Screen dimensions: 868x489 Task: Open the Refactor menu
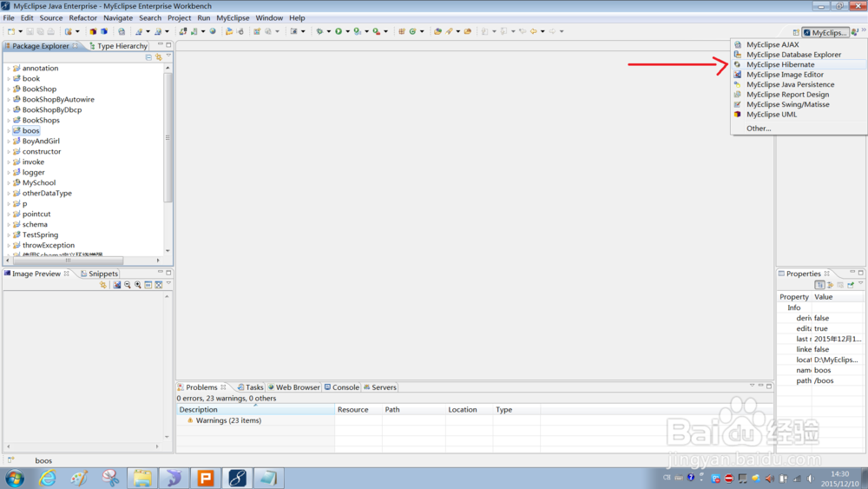[83, 17]
